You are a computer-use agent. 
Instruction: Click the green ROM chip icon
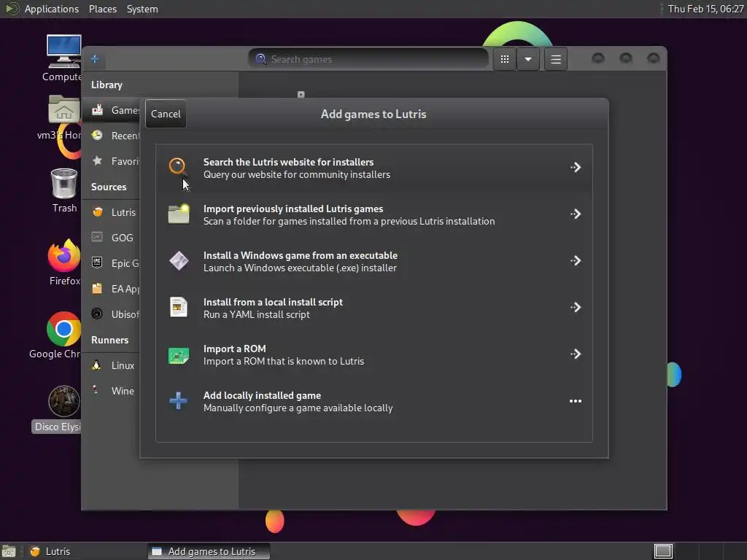tap(179, 356)
